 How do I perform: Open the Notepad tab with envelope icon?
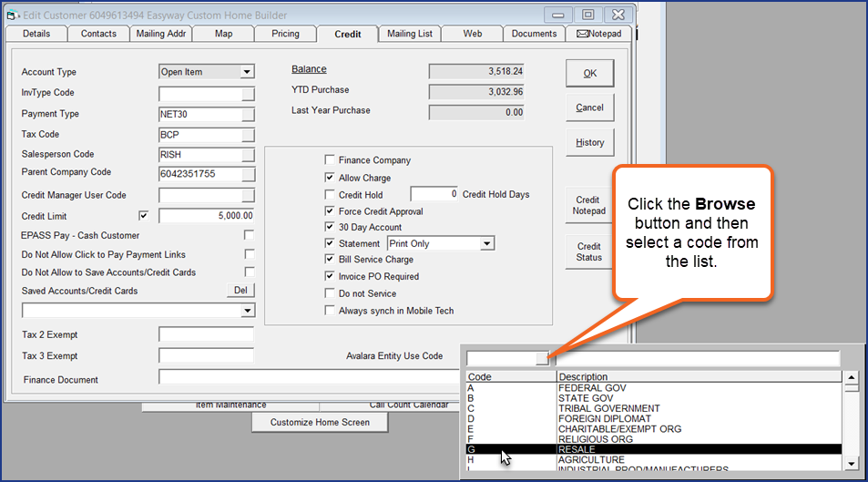tap(598, 34)
